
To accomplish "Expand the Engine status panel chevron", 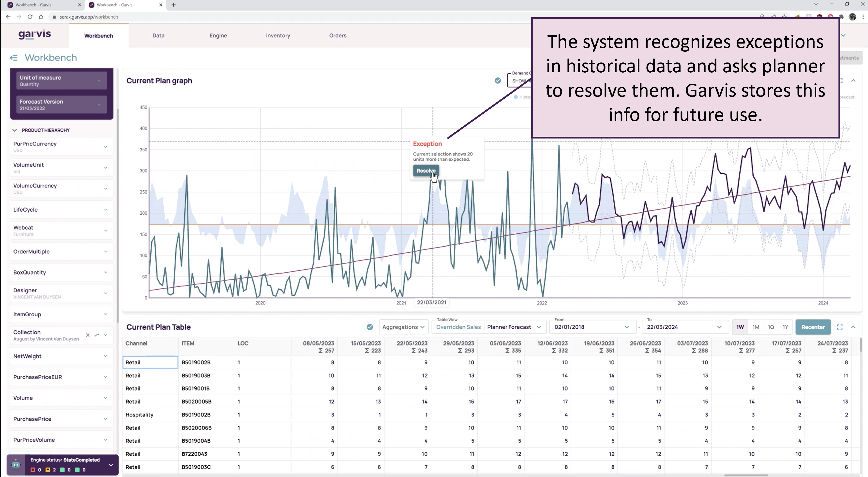I will (x=111, y=465).
